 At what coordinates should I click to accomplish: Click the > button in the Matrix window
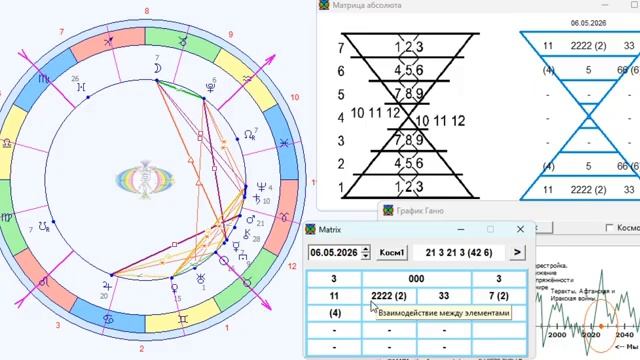517,252
